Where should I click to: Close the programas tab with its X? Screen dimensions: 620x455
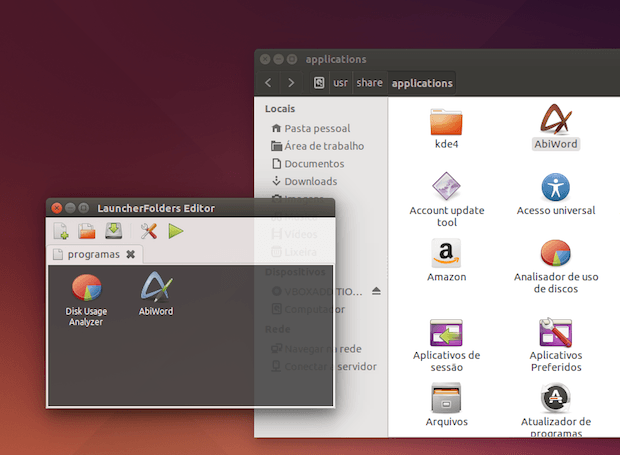pos(130,254)
